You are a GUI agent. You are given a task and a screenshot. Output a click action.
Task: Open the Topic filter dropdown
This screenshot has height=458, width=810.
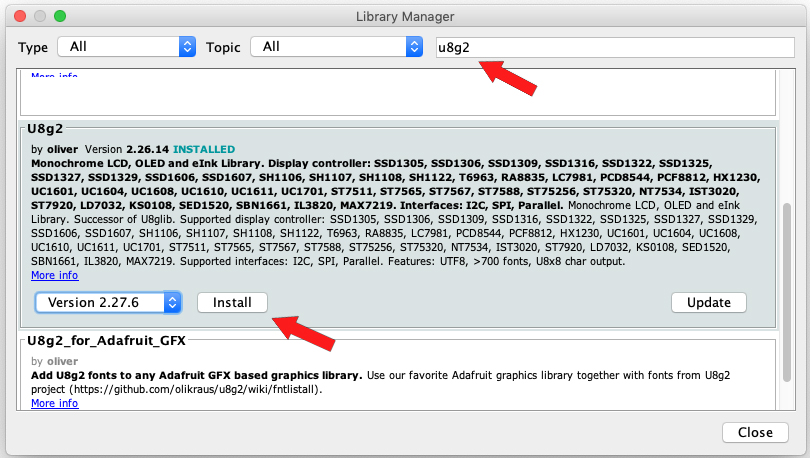point(336,47)
